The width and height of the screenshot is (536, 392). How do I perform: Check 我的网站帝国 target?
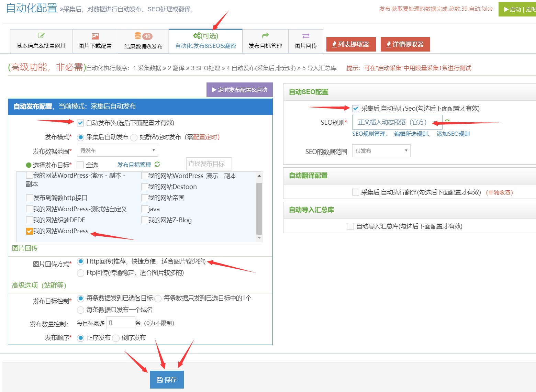[x=145, y=198]
